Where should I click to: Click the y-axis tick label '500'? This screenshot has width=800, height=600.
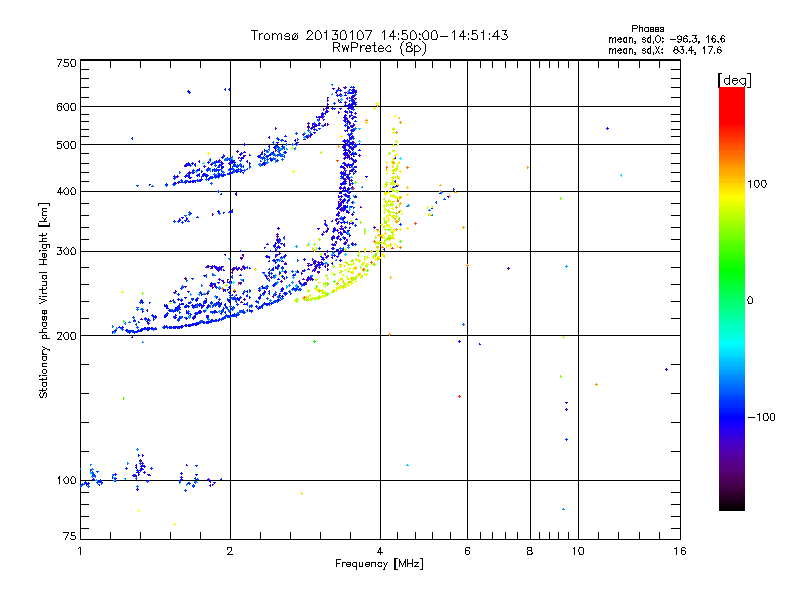point(66,145)
